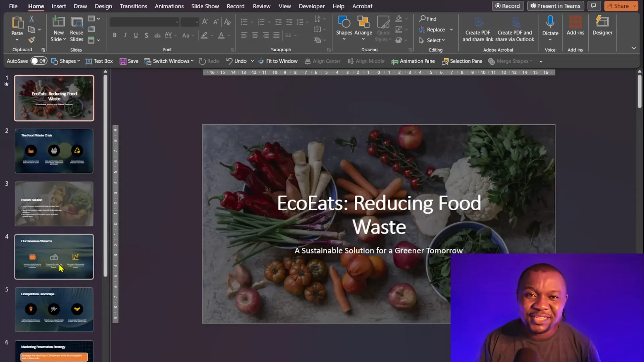The width and height of the screenshot is (644, 362).
Task: Open the text highlight color picker
Action: click(204, 35)
